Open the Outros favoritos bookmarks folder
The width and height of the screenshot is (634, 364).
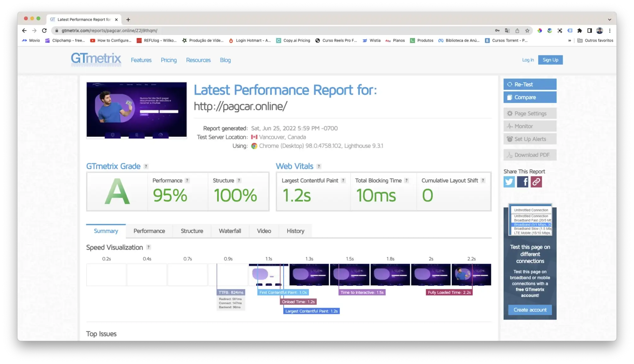(x=595, y=40)
